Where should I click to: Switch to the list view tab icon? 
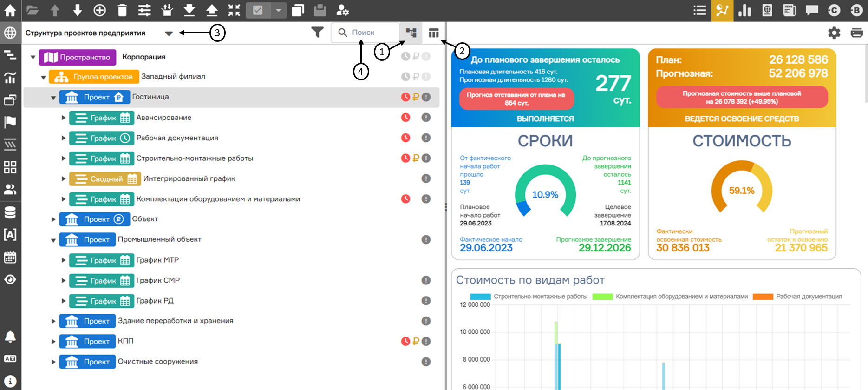point(700,10)
